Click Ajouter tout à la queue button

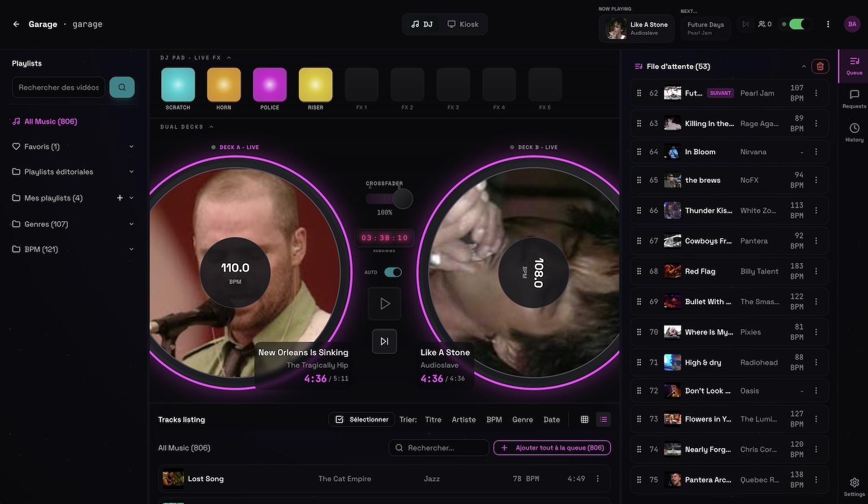click(551, 447)
